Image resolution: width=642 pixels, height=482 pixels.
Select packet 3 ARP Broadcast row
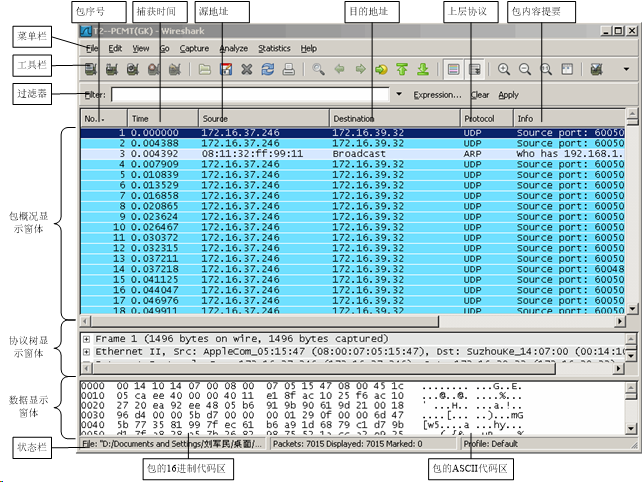353,154
